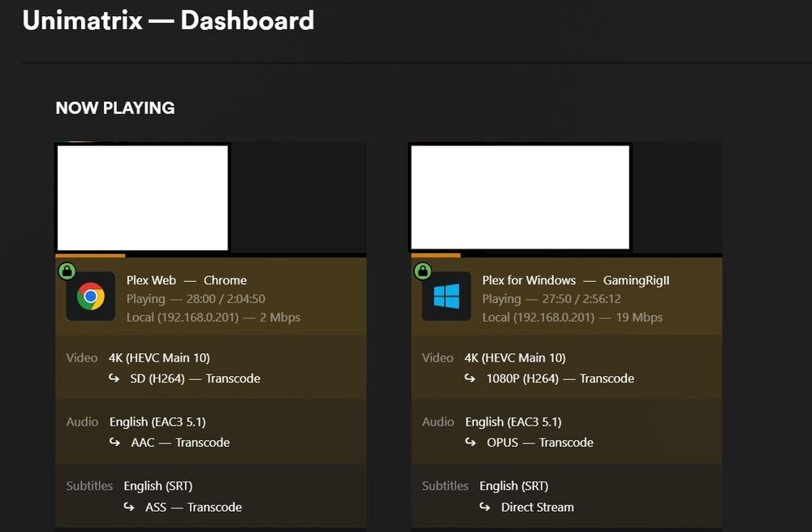This screenshot has height=532, width=812.
Task: Click the arrow icon beside 1080P (H264) transcode
Action: coord(469,378)
